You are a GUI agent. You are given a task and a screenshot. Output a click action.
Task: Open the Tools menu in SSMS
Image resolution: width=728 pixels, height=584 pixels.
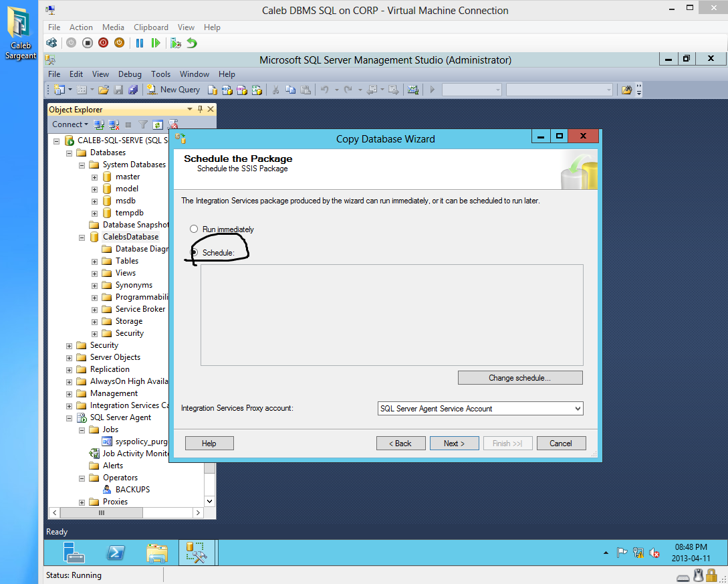160,74
